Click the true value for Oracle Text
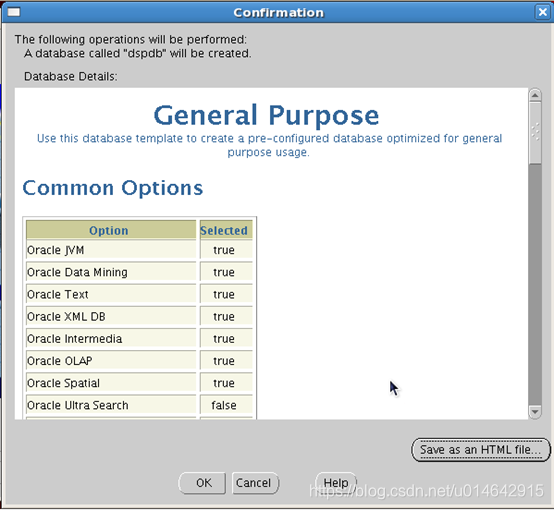 click(x=224, y=294)
